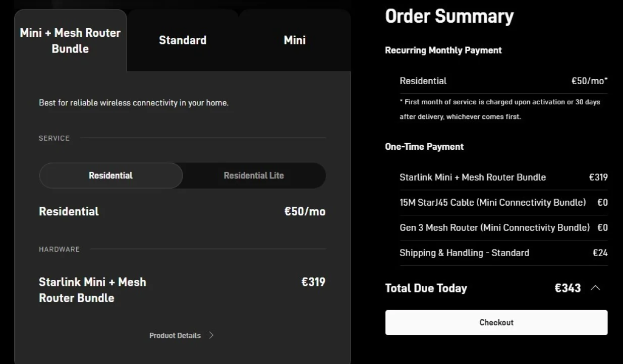
Task: Click the chevron arrow beside Product Details
Action: point(211,335)
